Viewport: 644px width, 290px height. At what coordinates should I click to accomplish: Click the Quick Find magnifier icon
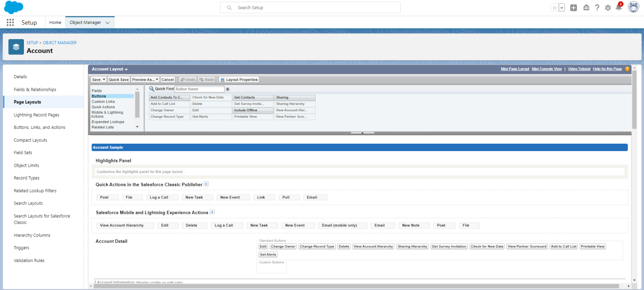coord(151,89)
